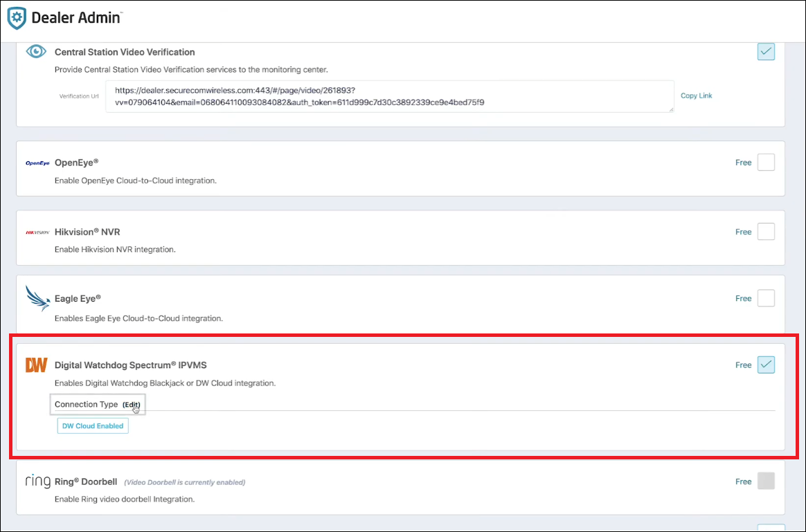Click '(Video Doorbell is currently enabled)' note

(185, 482)
